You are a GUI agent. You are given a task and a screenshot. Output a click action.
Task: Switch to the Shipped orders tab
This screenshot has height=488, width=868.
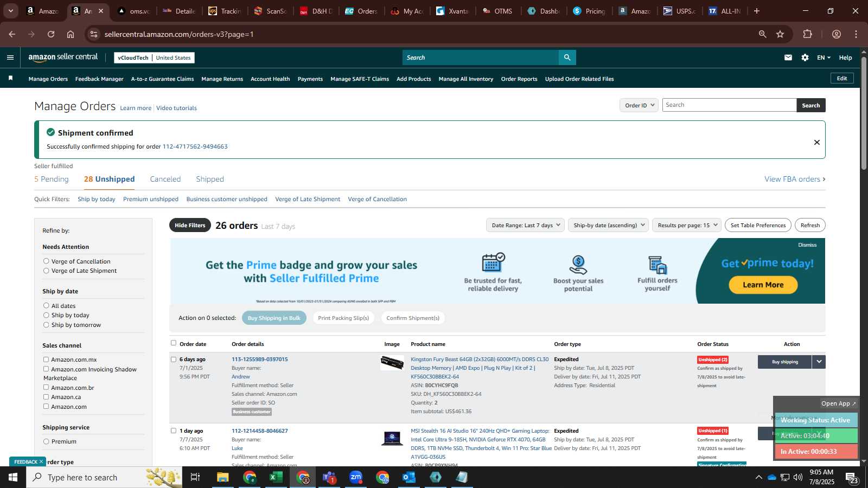click(210, 179)
